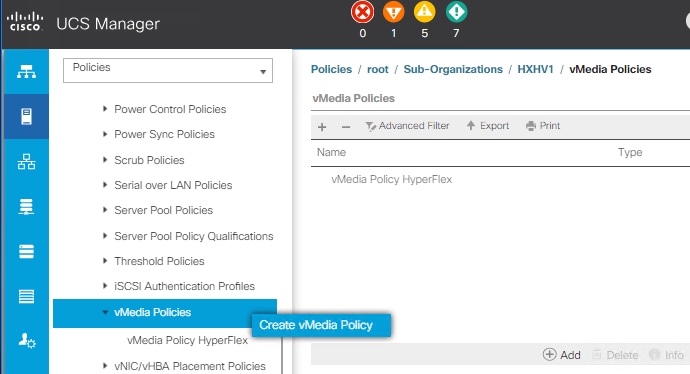Viewport: 690px width, 374px height.
Task: Select the vNIC/vHBA Placement Policies label
Action: point(190,366)
